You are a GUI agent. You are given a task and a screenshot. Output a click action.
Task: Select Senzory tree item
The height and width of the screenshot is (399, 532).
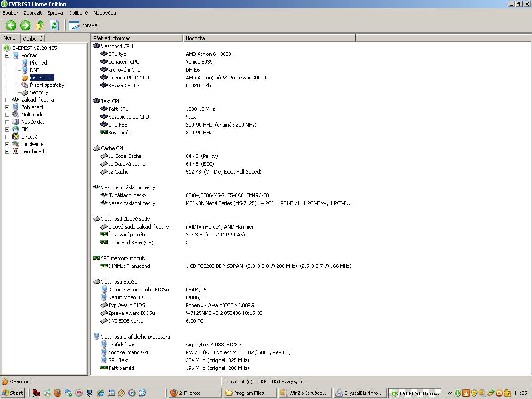[x=39, y=92]
